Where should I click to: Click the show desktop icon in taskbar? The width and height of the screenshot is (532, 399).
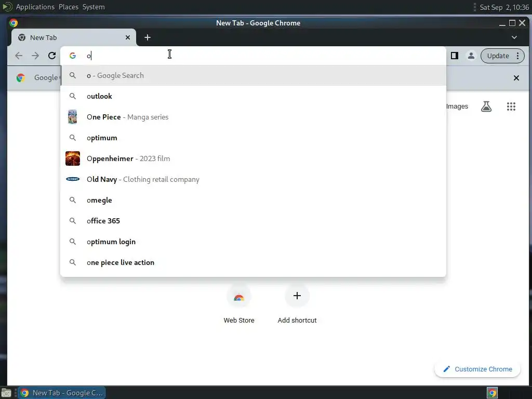(6, 393)
